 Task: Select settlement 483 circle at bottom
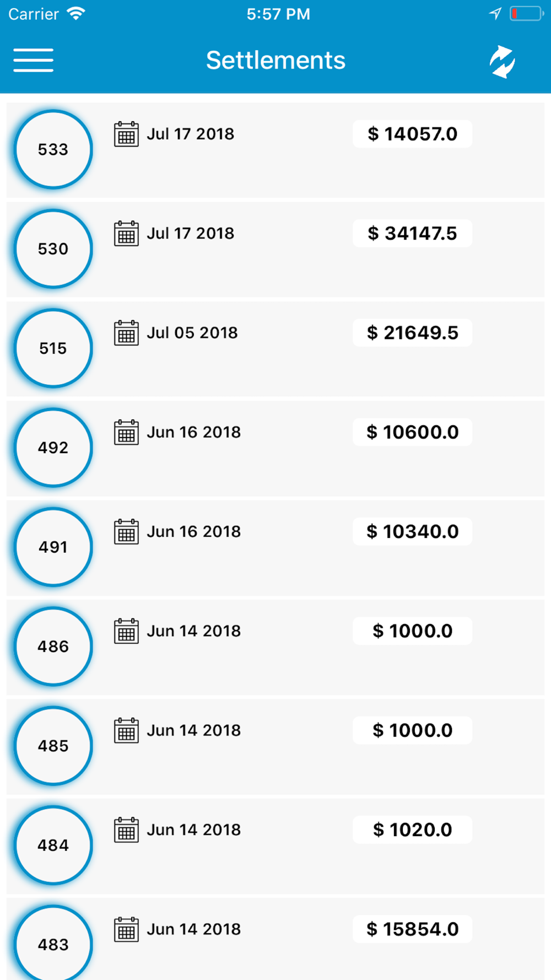click(x=53, y=943)
